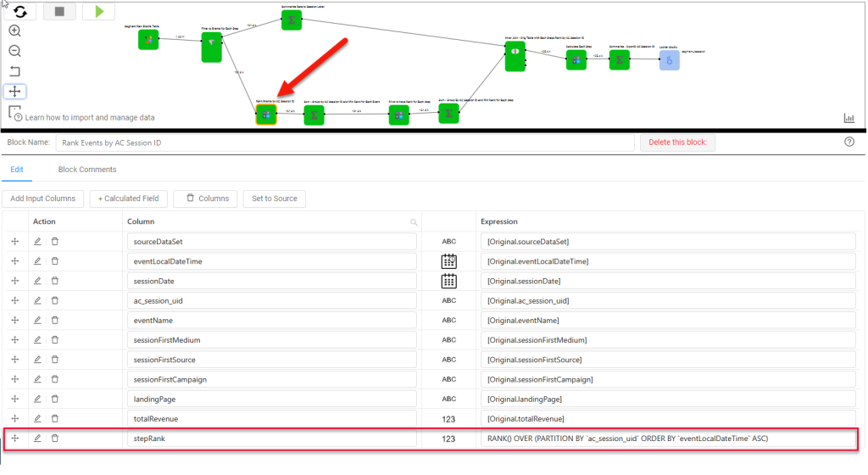Zoom out of the flow canvas
Screen dimensions: 868x475
pos(15,52)
